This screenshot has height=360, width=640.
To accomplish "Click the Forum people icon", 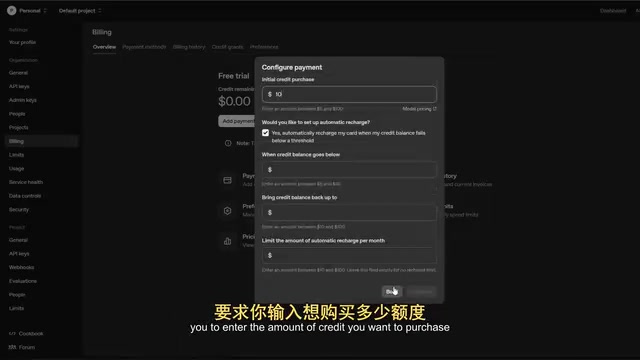I will point(12,347).
